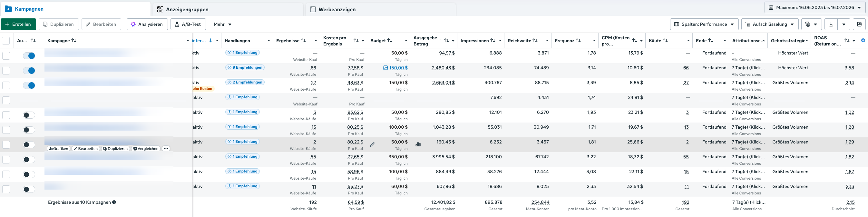Image resolution: width=868 pixels, height=217 pixels.
Task: Open the Mehr dropdown menu
Action: (222, 24)
